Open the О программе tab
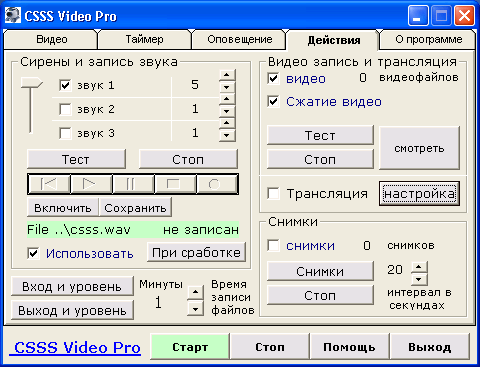 (429, 39)
